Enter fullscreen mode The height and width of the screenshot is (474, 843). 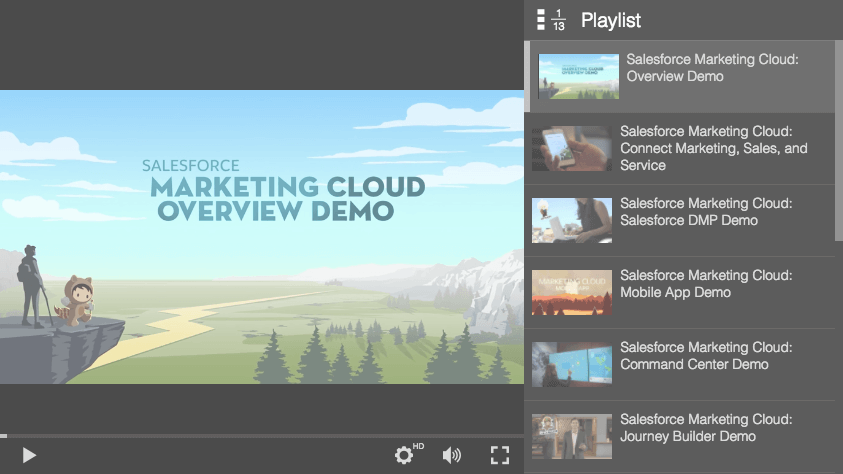pyautogui.click(x=500, y=455)
